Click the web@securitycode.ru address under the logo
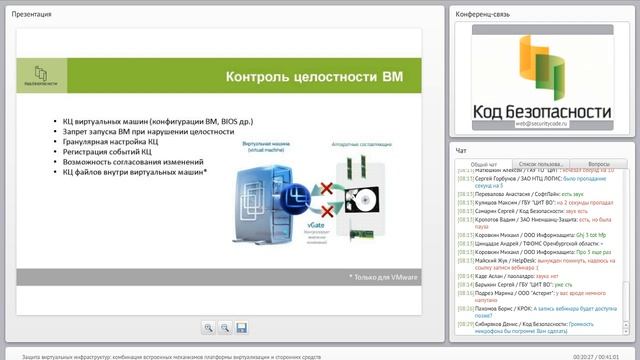Image resolution: width=640 pixels, height=360 pixels. 541,123
